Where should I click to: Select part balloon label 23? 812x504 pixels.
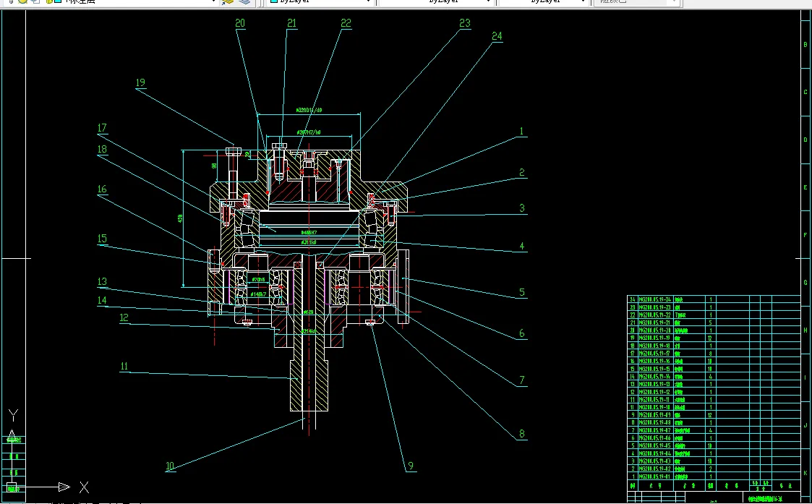pyautogui.click(x=465, y=23)
